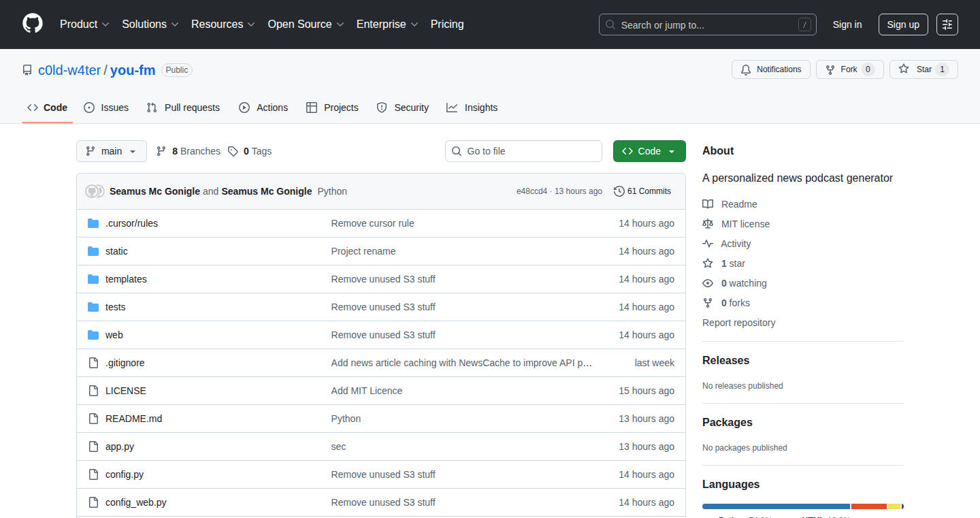This screenshot has width=980, height=518.
Task: Click the "Remove cursor rule" commit message
Action: [x=373, y=223]
